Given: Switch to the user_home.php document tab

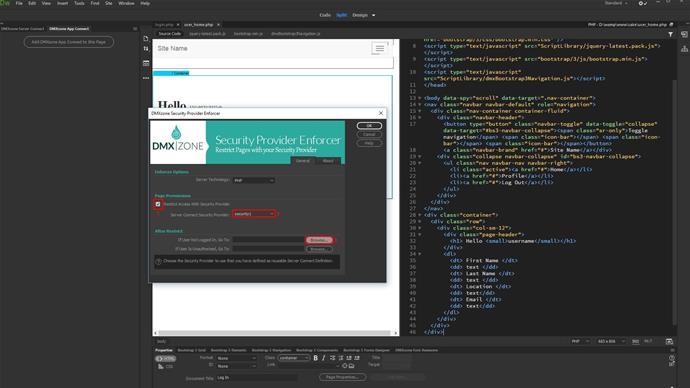Looking at the screenshot, I should (x=198, y=25).
